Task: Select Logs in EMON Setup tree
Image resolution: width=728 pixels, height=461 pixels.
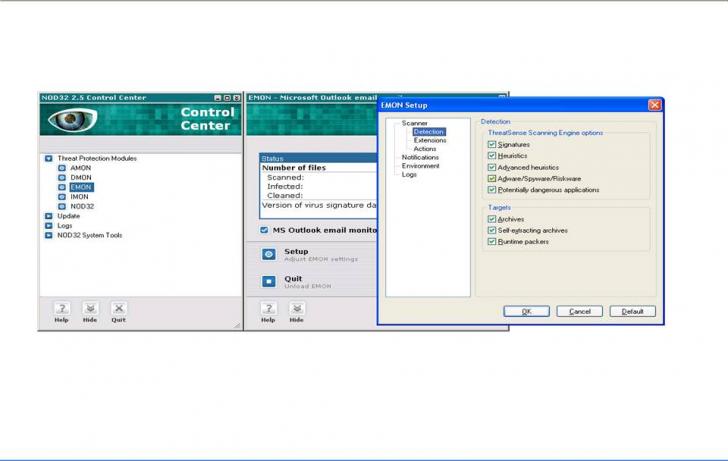Action: pyautogui.click(x=409, y=175)
